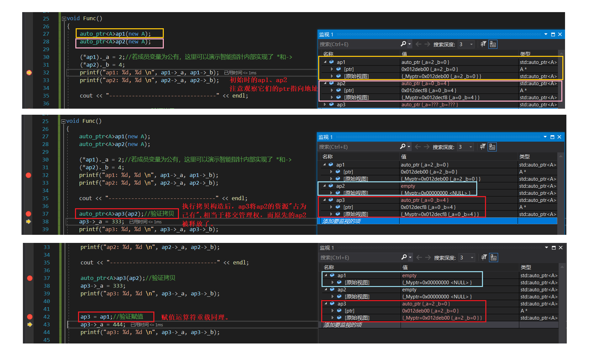Click the back arrow in the top watch toolbar
This screenshot has width=599, height=364.
click(x=418, y=44)
